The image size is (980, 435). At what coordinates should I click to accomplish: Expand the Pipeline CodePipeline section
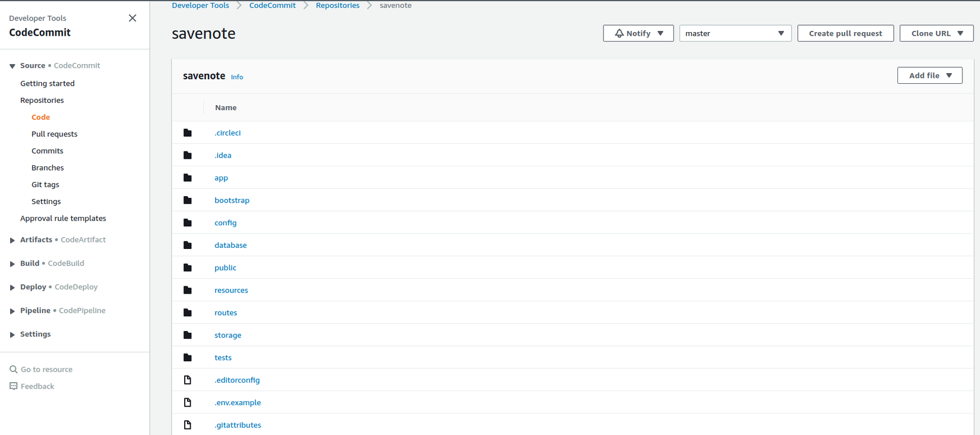[12, 311]
